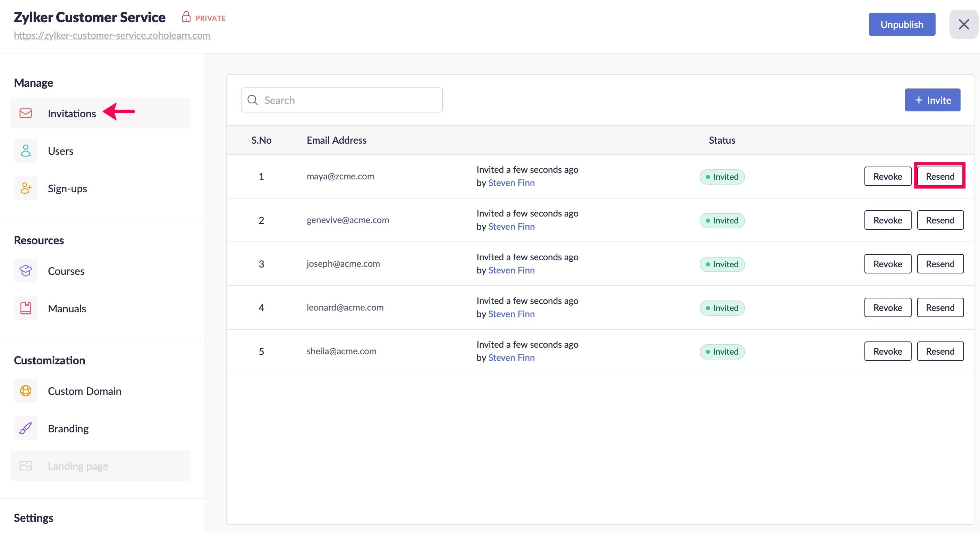Click the Users person icon
980x533 pixels.
coord(25,151)
